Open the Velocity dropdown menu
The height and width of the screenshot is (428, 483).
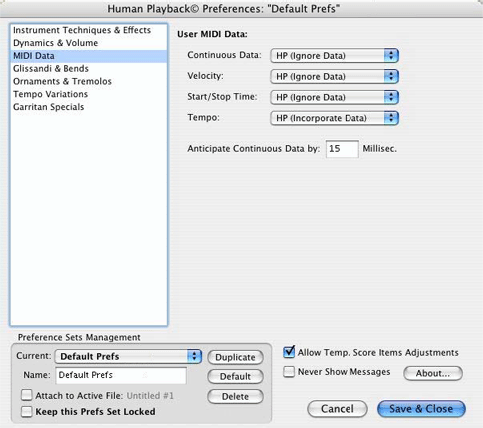[x=334, y=76]
